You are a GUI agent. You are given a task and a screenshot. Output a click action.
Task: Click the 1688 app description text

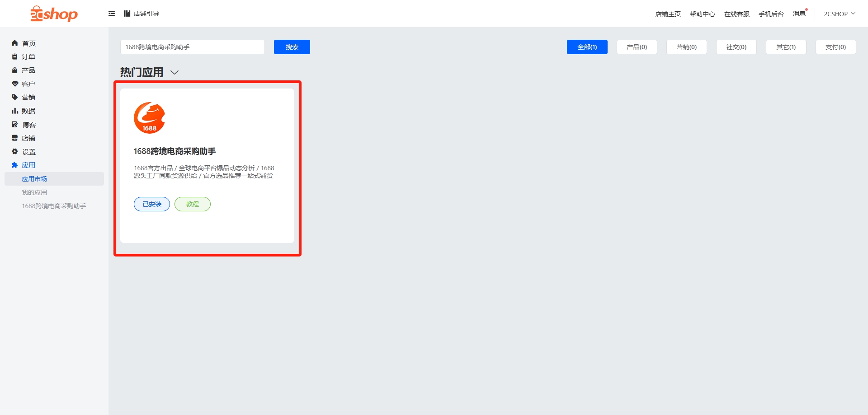[204, 172]
